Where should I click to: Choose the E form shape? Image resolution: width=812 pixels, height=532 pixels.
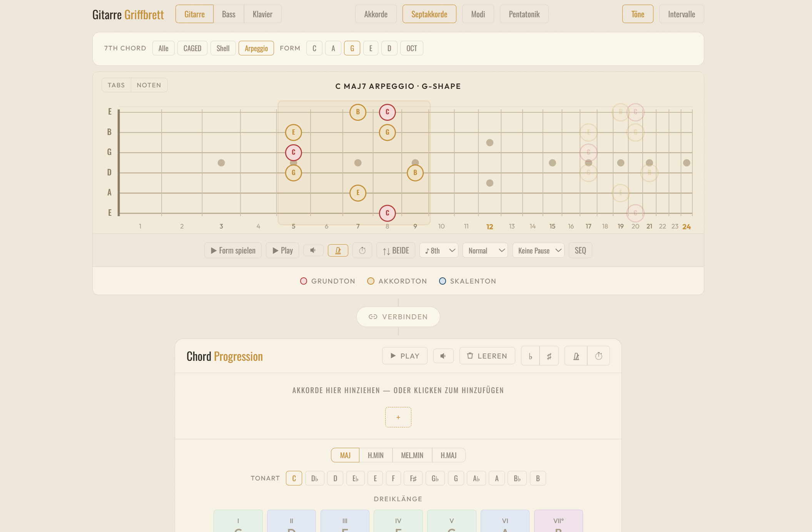[371, 48]
